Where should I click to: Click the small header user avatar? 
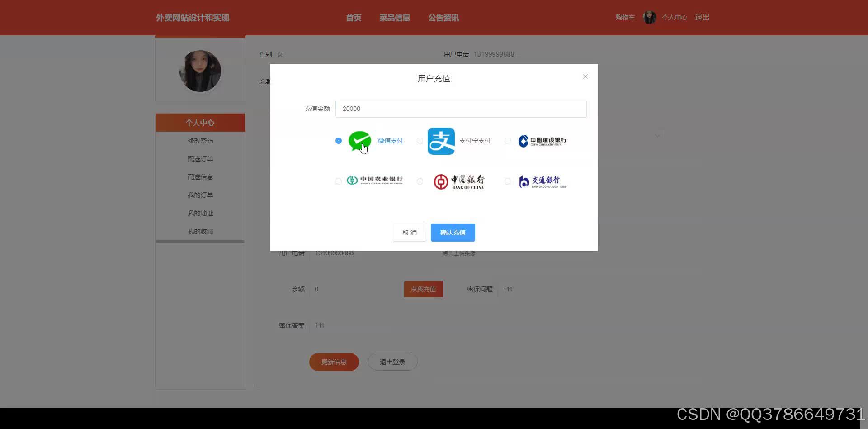coord(650,17)
